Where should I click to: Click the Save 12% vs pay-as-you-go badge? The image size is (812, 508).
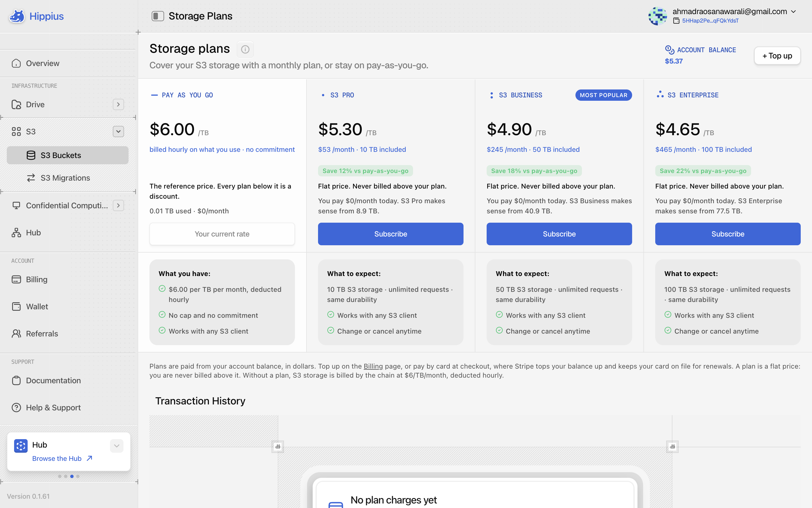[x=365, y=171]
